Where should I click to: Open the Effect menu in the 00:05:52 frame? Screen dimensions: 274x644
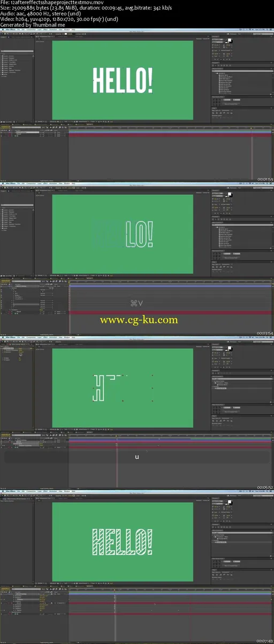pos(45,337)
